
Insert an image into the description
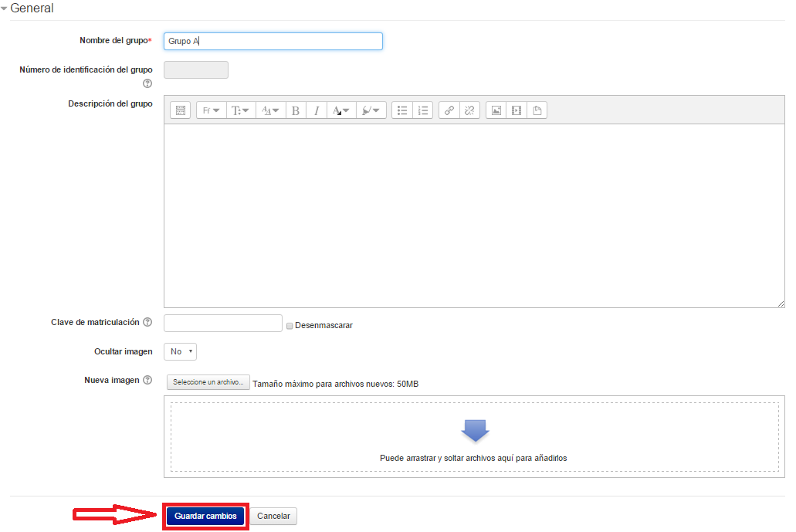tap(496, 110)
